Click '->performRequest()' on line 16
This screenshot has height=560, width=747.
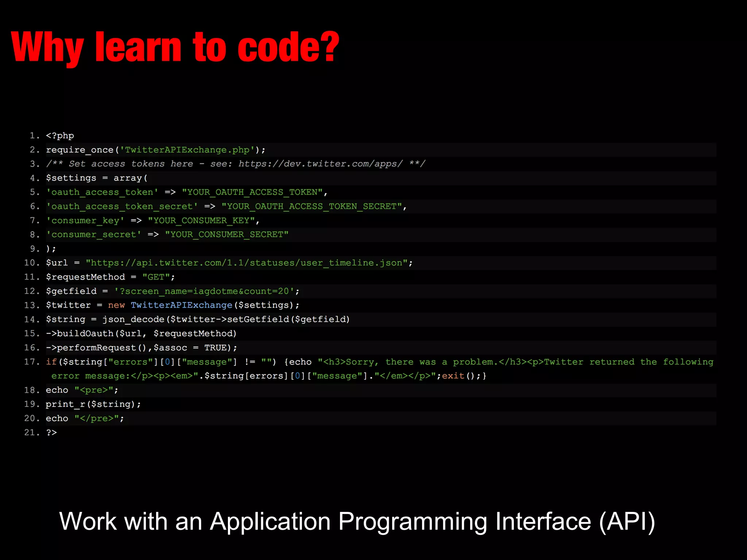pyautogui.click(x=96, y=348)
